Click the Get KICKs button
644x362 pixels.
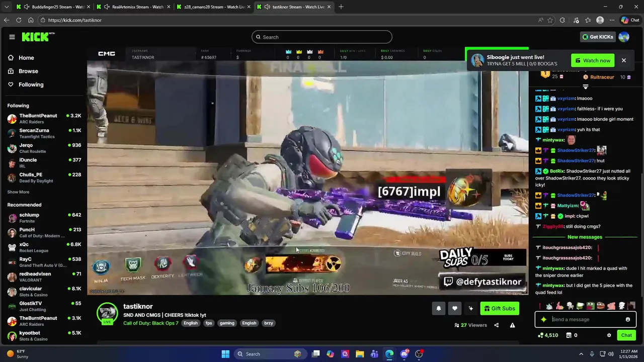(597, 37)
